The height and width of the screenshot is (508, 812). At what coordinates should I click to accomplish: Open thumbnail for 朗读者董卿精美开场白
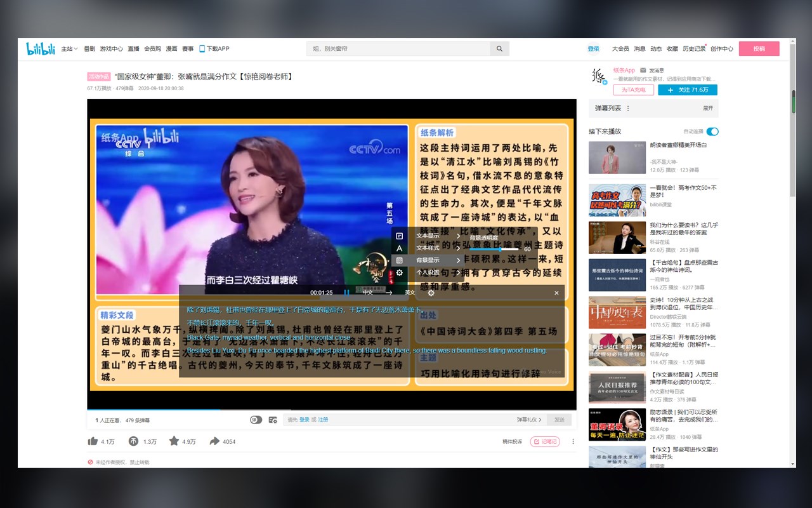[x=617, y=157]
